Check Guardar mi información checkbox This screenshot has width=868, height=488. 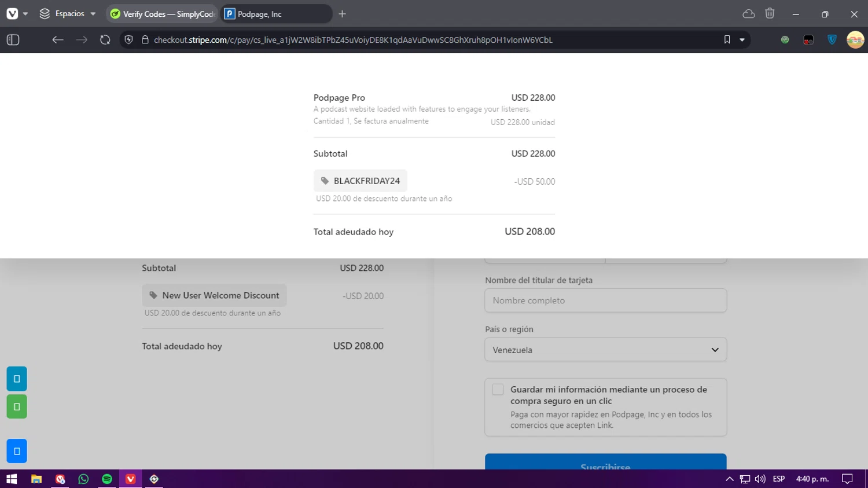[x=498, y=390]
